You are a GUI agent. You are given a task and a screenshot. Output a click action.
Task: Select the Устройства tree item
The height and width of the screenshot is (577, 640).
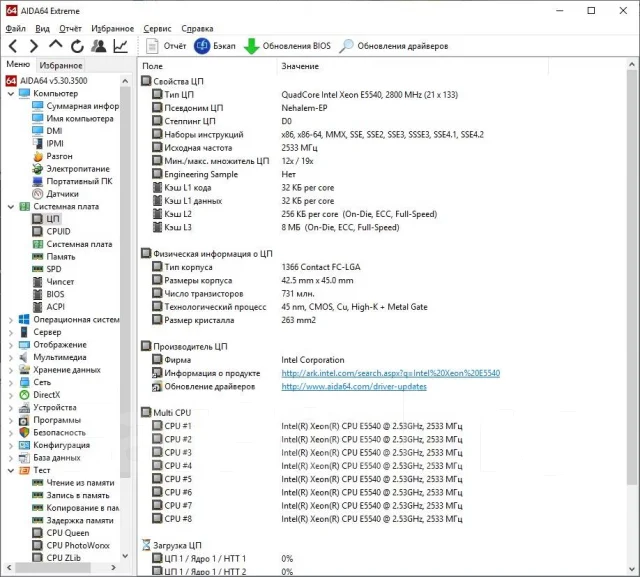click(x=48, y=408)
